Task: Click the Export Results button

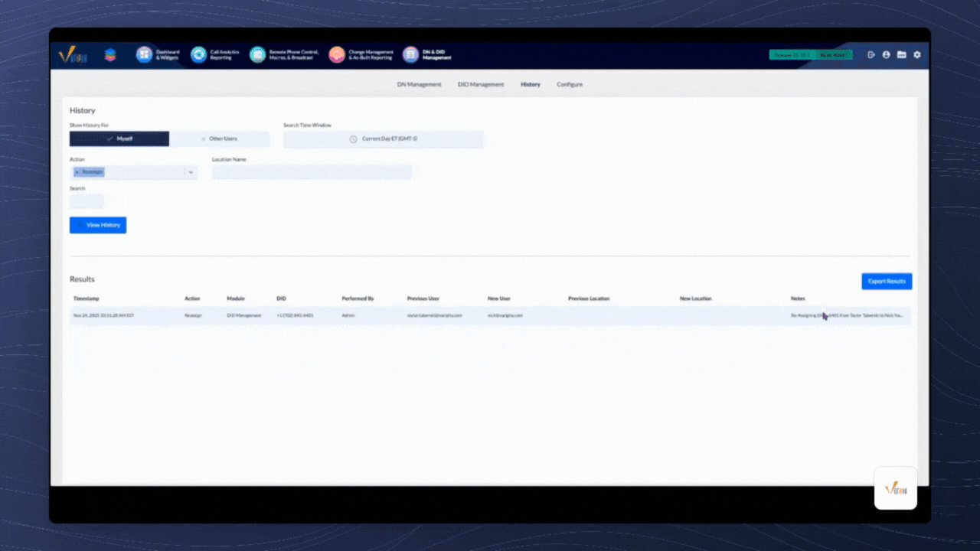Action: point(887,281)
